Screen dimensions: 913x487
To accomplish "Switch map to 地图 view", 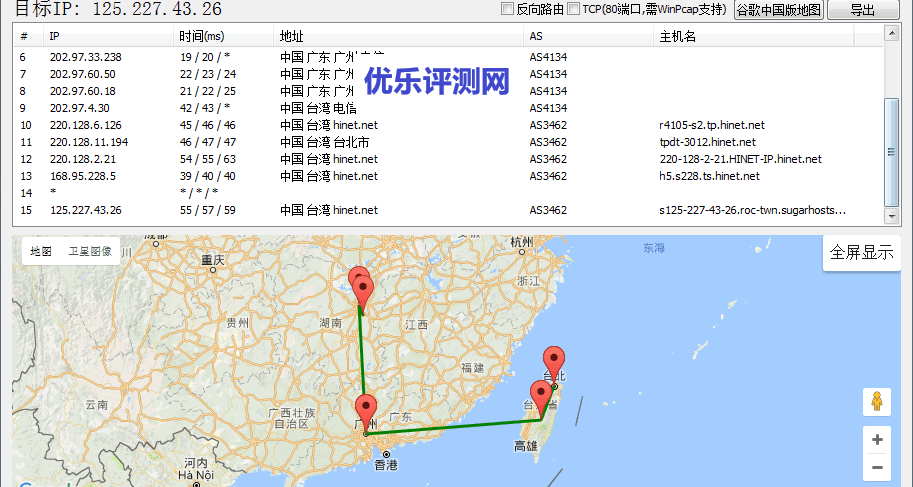I will [x=41, y=251].
